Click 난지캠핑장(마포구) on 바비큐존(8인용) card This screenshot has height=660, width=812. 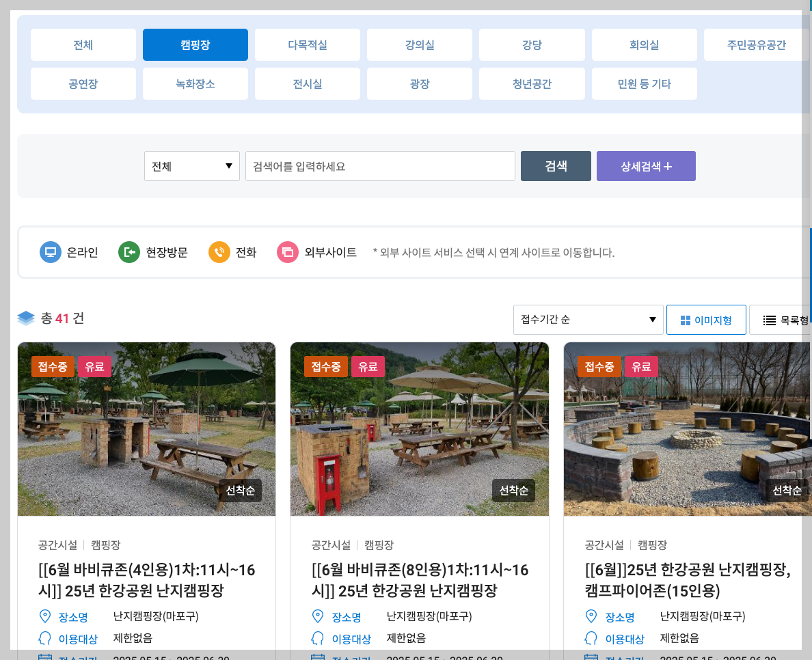429,616
